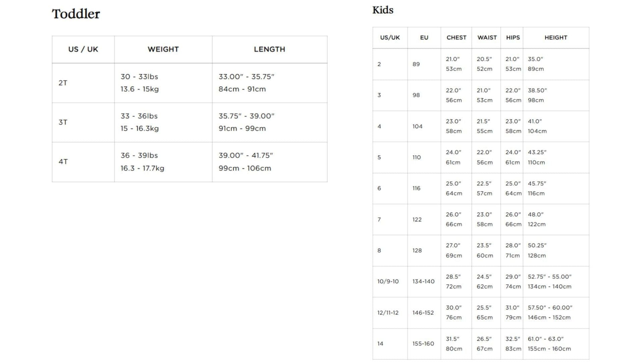Select the 99cm - 106cm length cell
Image resolution: width=644 pixels, height=362 pixels.
[x=245, y=168]
